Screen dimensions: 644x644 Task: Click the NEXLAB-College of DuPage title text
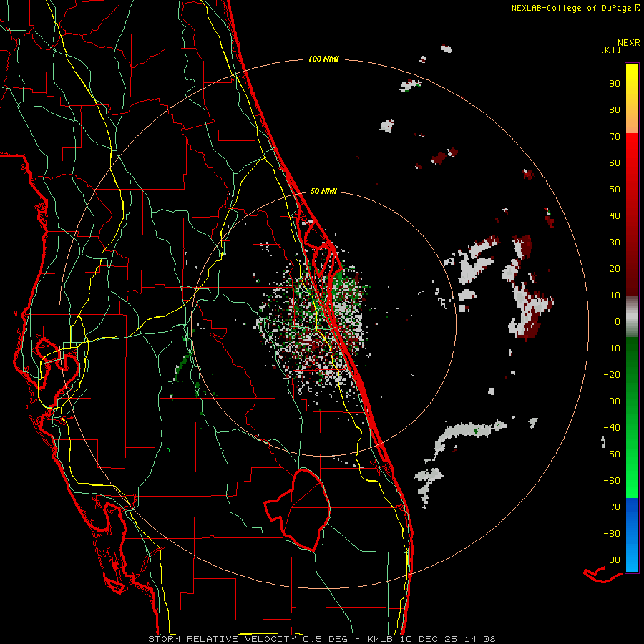575,8
